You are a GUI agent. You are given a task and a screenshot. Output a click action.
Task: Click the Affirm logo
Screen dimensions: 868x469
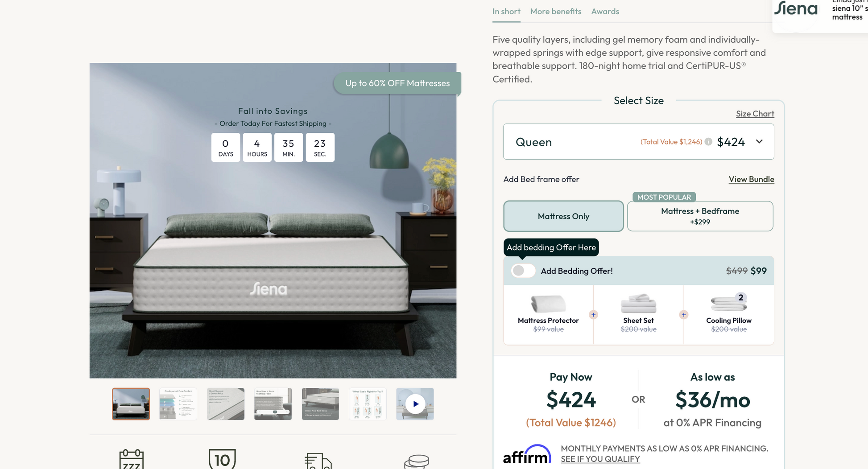click(x=527, y=454)
